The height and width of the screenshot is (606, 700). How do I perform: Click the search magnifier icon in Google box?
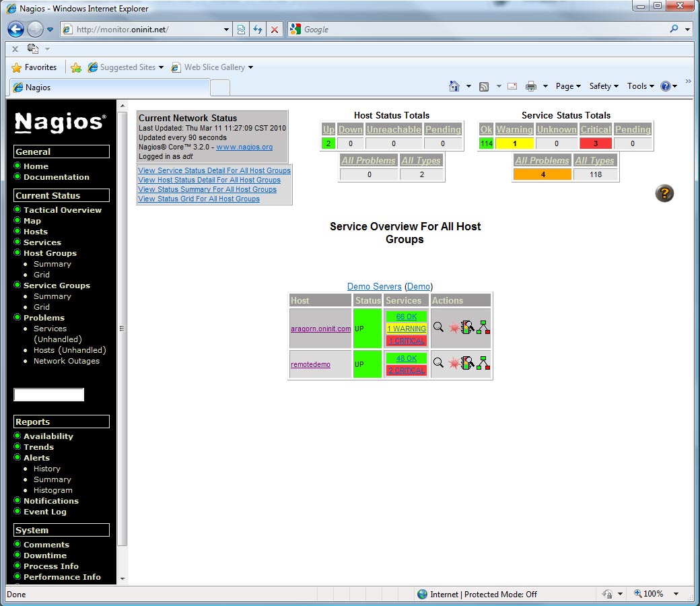674,29
